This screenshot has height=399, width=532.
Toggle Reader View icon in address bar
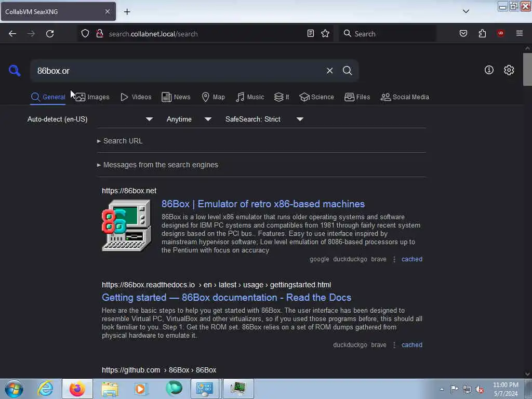pyautogui.click(x=311, y=33)
